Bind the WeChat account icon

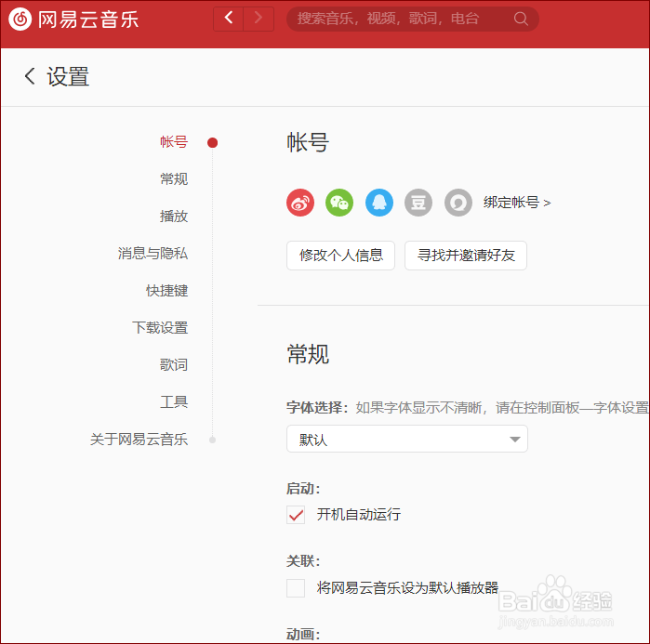(x=339, y=203)
